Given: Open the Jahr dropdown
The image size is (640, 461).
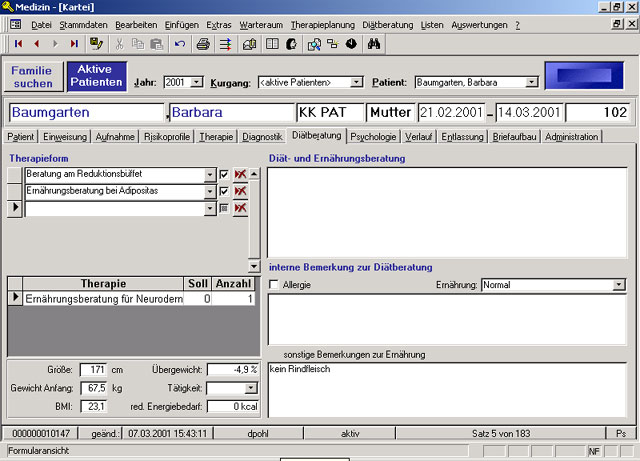Looking at the screenshot, I should (196, 82).
